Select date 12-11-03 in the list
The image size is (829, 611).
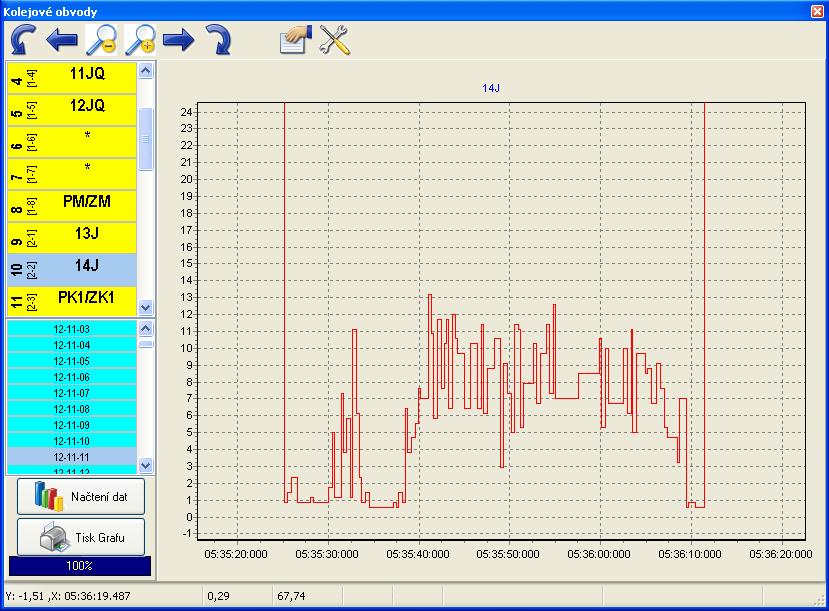72,329
